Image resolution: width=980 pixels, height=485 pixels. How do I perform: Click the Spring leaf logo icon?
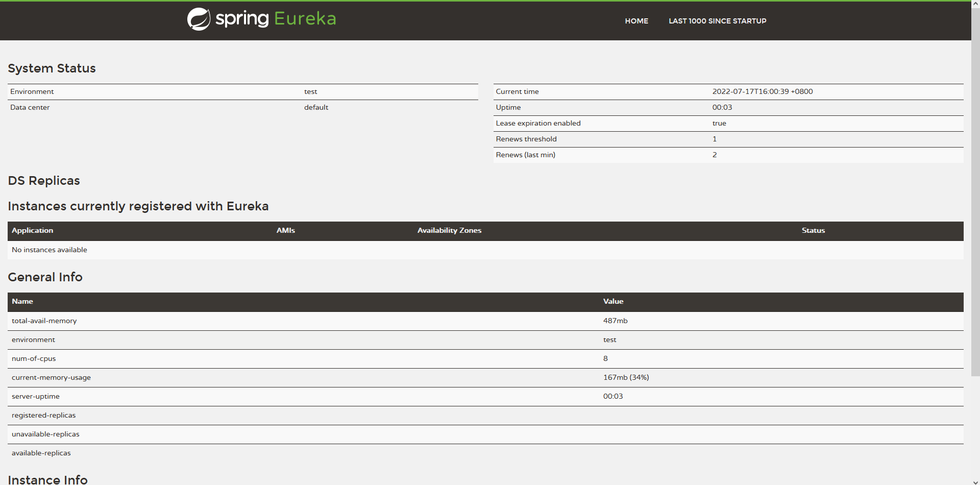coord(199,19)
